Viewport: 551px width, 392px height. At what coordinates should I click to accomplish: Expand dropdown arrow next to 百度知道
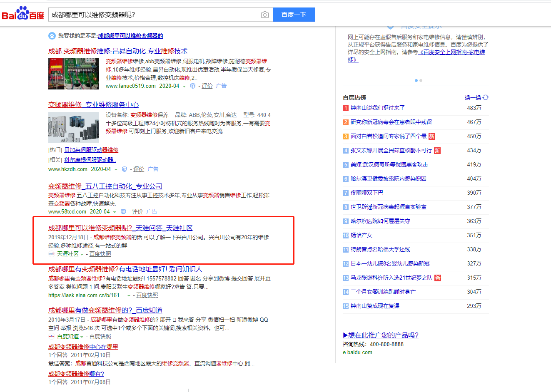click(x=82, y=337)
